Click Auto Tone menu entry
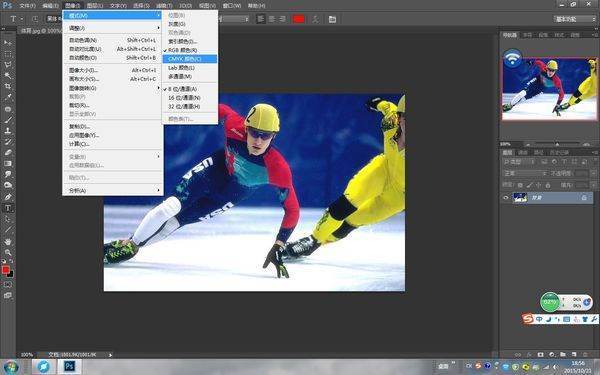Screen dimensions: 600x375 tap(112, 40)
